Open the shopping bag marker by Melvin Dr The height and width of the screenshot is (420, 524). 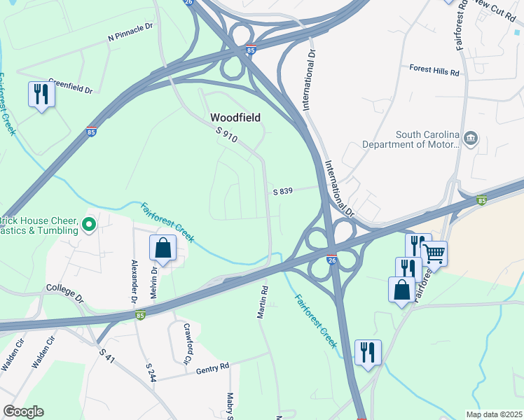pyautogui.click(x=163, y=250)
